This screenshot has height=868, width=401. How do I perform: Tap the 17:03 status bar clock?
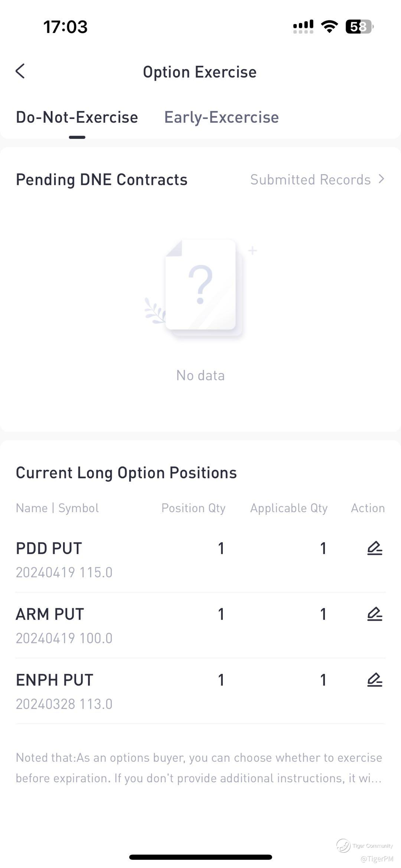pyautogui.click(x=65, y=27)
